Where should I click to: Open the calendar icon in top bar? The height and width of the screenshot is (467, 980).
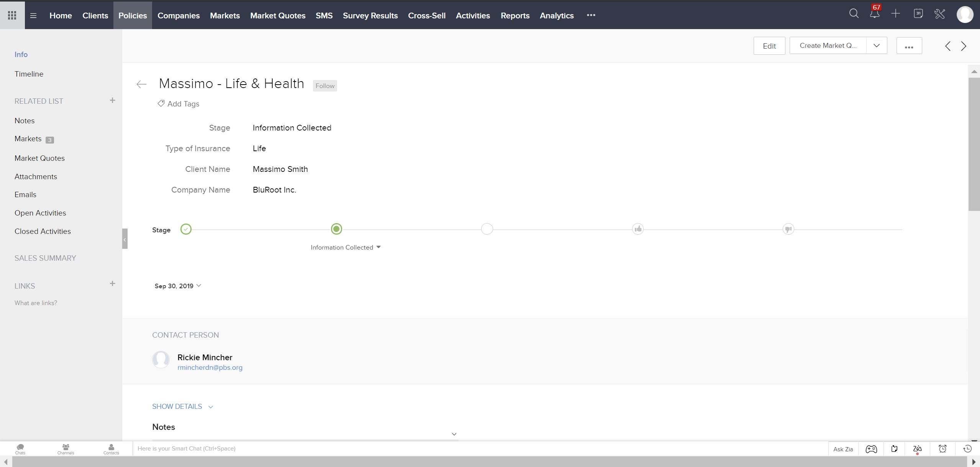[x=918, y=14]
